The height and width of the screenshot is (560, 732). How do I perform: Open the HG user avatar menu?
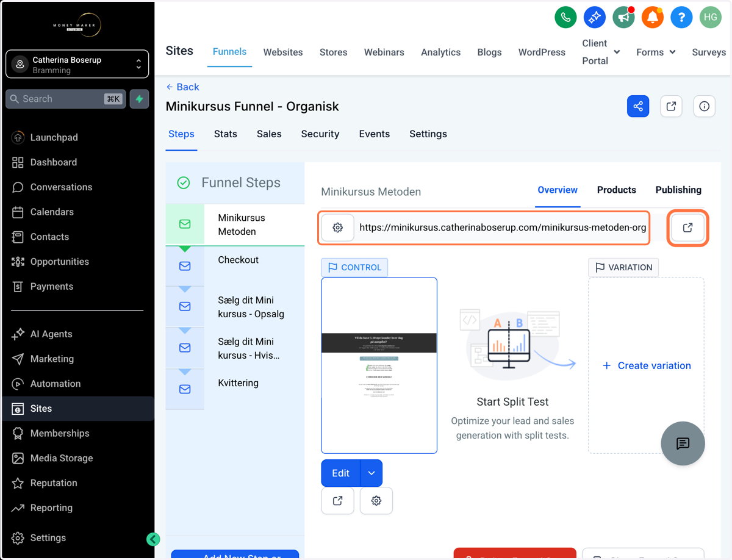711,17
